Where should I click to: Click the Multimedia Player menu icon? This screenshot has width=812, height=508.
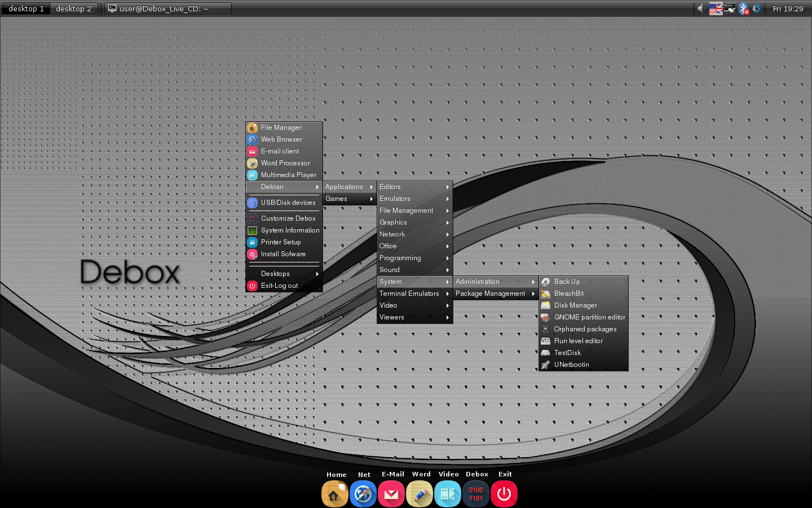click(x=253, y=175)
